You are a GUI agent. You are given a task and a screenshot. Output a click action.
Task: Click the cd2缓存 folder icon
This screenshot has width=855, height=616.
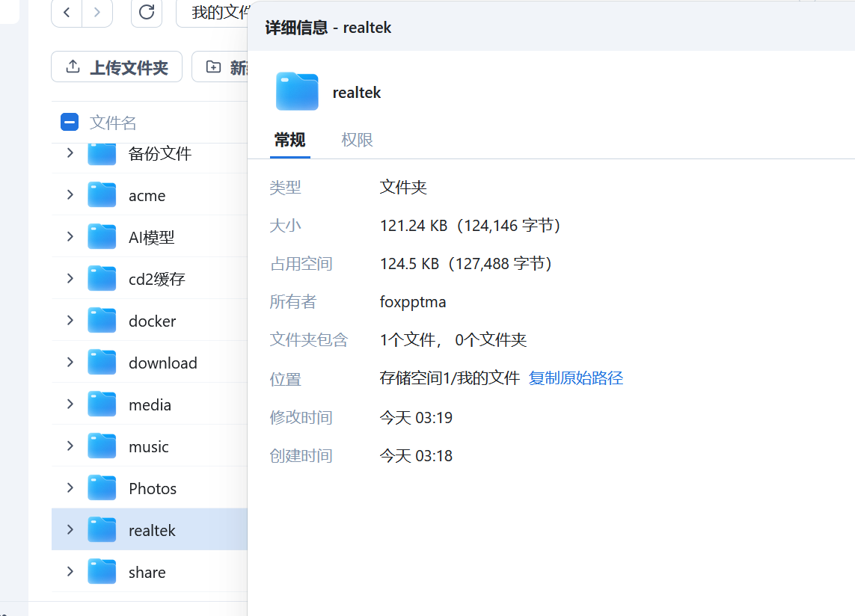click(x=102, y=279)
